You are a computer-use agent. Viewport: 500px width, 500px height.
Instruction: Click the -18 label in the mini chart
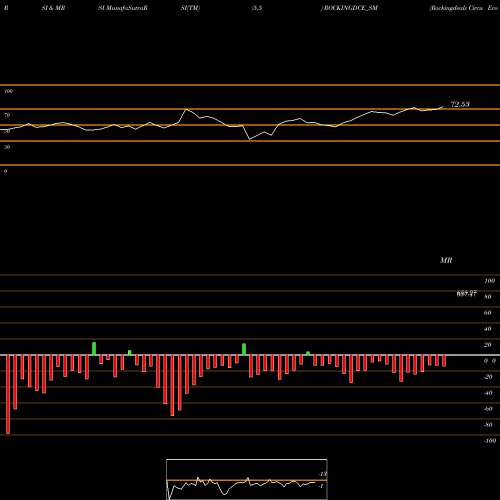tap(323, 474)
